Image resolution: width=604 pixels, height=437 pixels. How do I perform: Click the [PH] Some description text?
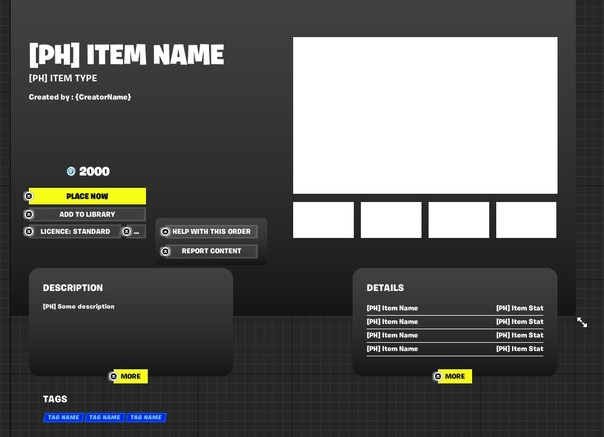tap(79, 306)
